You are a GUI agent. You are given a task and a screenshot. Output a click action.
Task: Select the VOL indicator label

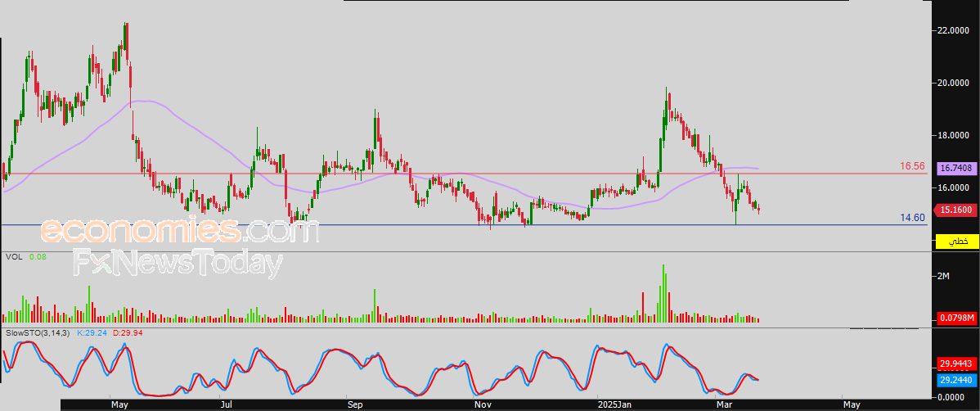(x=13, y=256)
